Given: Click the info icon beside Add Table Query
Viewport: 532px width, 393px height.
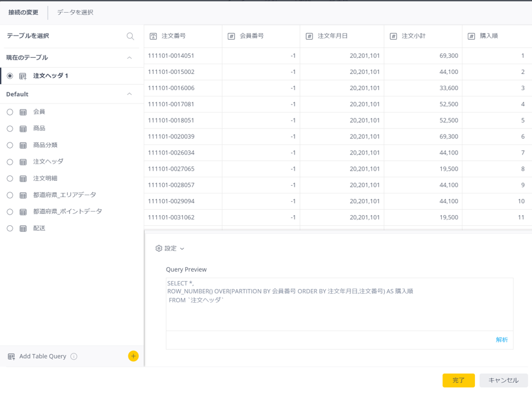Looking at the screenshot, I should coord(74,356).
